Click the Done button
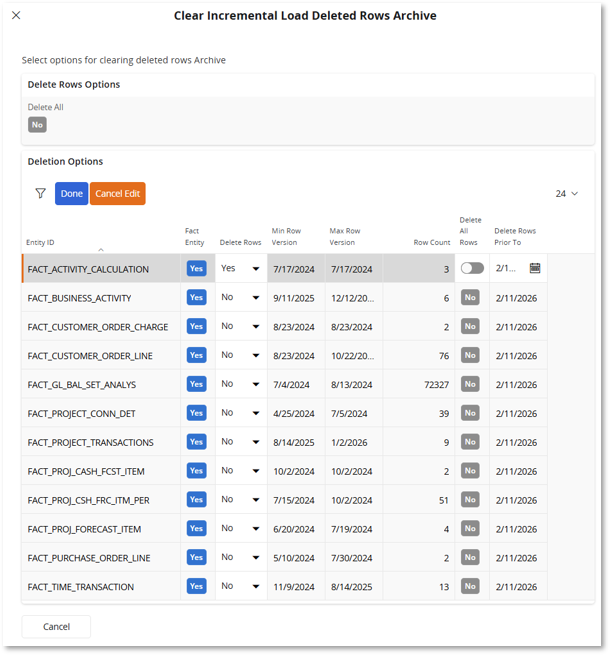The image size is (610, 655). click(71, 193)
